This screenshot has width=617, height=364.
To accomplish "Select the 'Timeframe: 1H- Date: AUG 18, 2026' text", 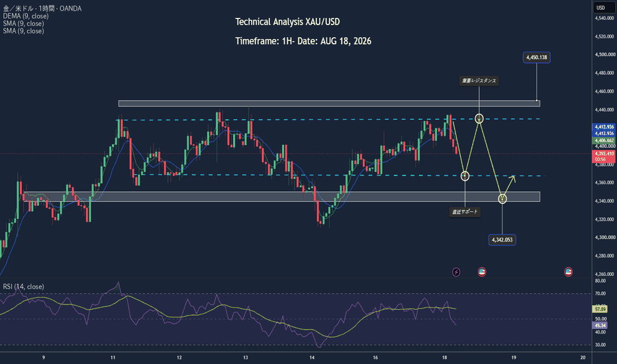I will tap(303, 41).
